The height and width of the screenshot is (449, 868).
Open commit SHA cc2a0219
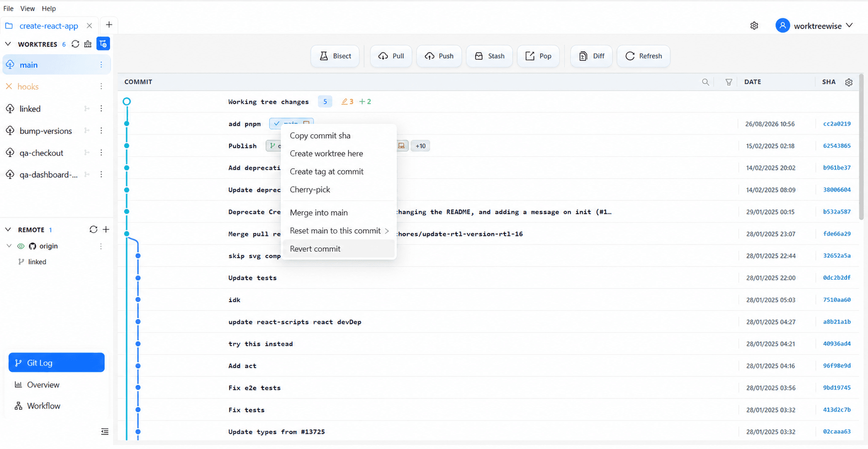pyautogui.click(x=837, y=124)
